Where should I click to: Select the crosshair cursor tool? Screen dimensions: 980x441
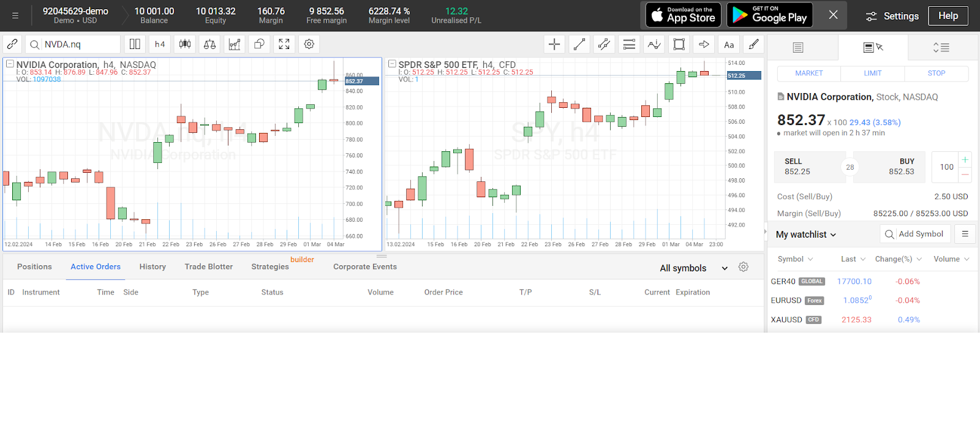tap(554, 44)
